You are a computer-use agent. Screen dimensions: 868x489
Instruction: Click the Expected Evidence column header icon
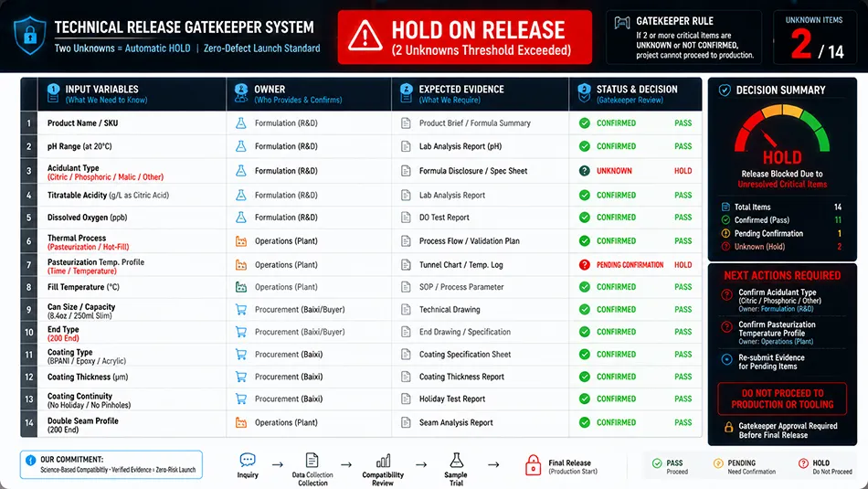pyautogui.click(x=407, y=93)
